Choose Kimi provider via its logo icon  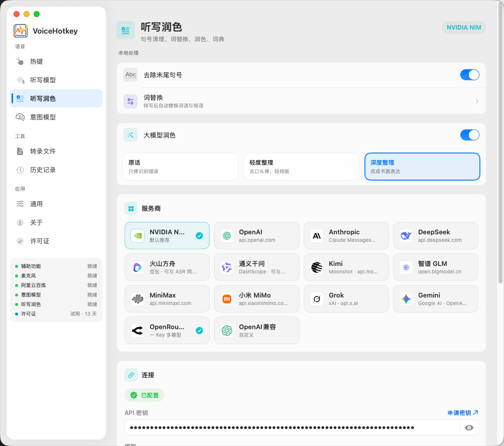317,267
